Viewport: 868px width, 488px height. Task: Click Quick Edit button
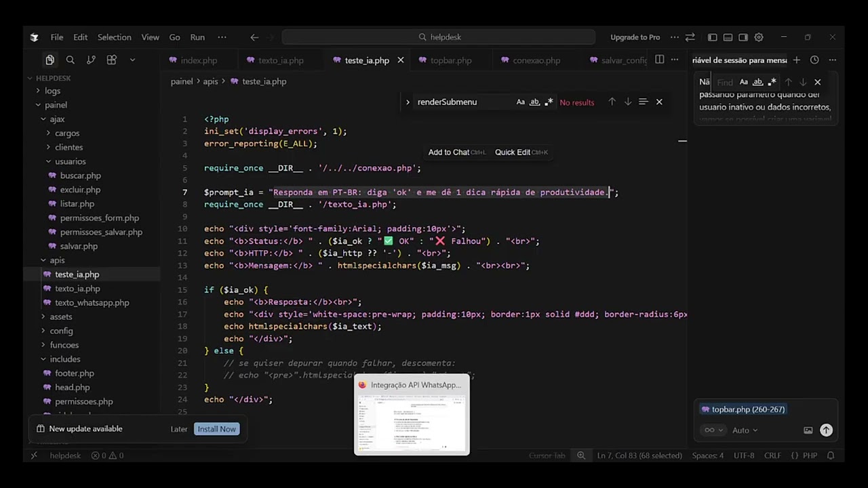pyautogui.click(x=521, y=152)
